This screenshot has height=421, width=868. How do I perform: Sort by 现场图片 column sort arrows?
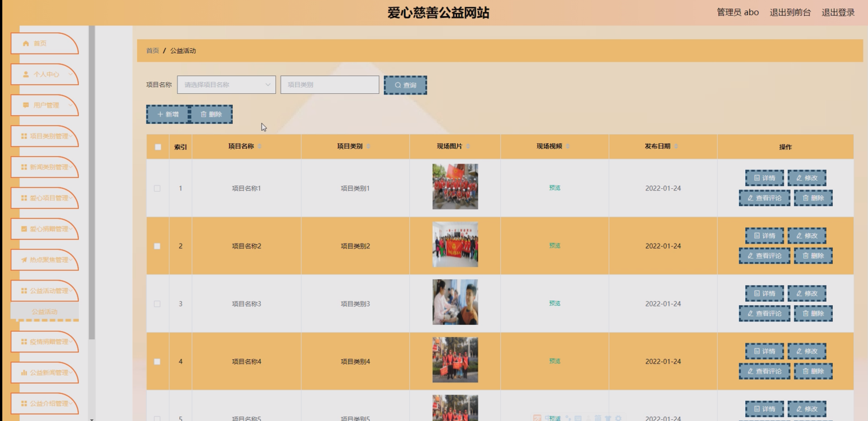tap(468, 146)
